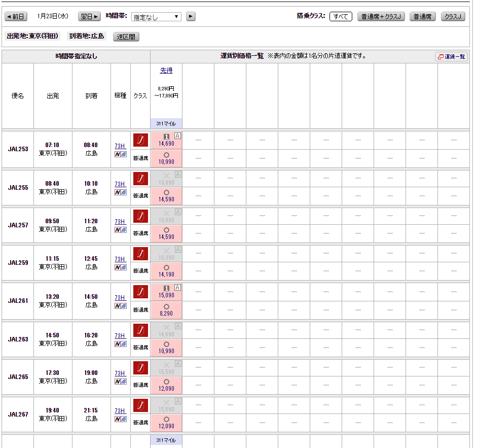Select JAL257 普通席 fare 14,590
Image resolution: width=477 pixels, height=448 pixels.
click(x=166, y=233)
